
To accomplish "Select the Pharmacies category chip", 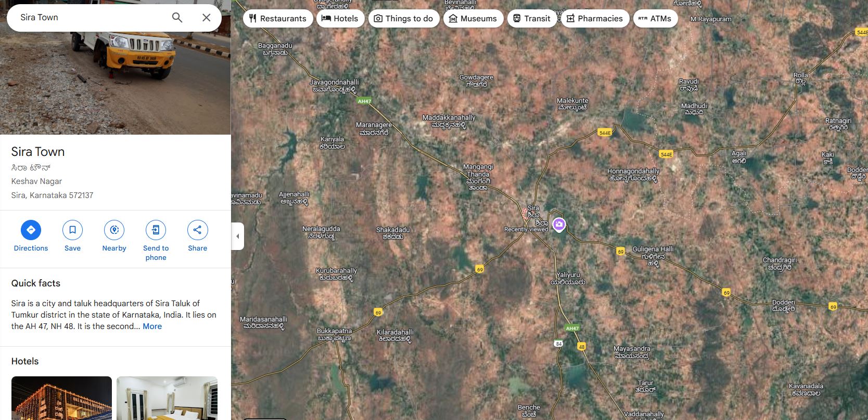I will [x=595, y=19].
